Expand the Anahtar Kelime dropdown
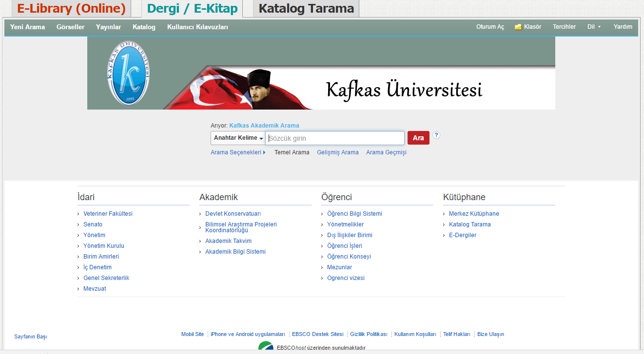644x354 pixels. [238, 138]
